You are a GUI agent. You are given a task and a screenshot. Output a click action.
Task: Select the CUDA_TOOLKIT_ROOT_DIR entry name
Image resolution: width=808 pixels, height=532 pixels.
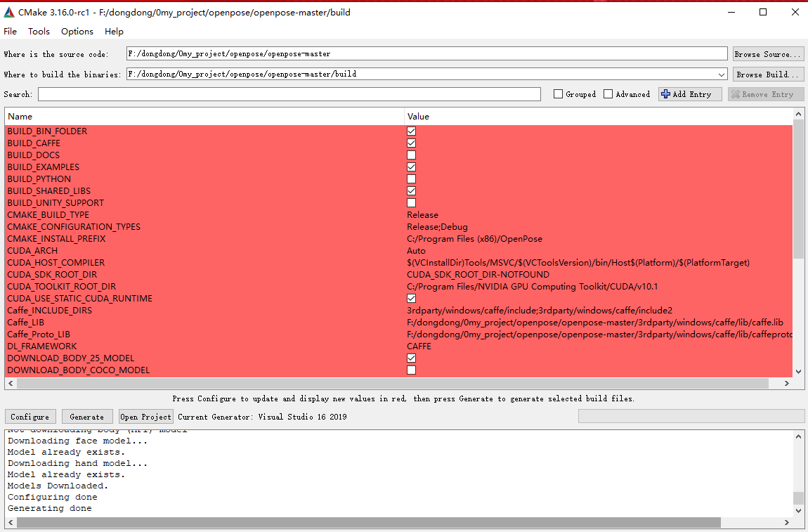(x=61, y=287)
